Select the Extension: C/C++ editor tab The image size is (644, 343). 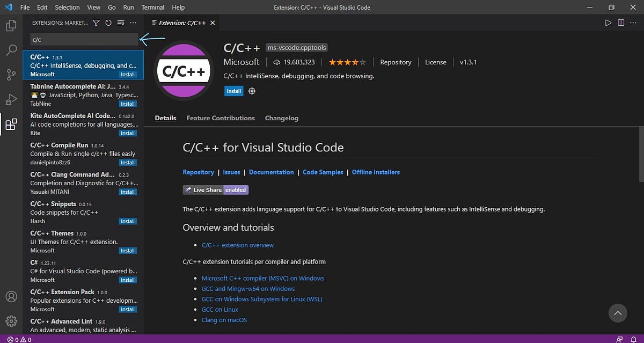point(183,23)
